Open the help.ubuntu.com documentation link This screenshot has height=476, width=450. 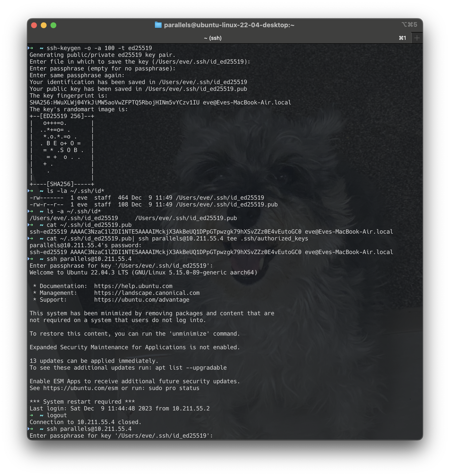click(133, 286)
